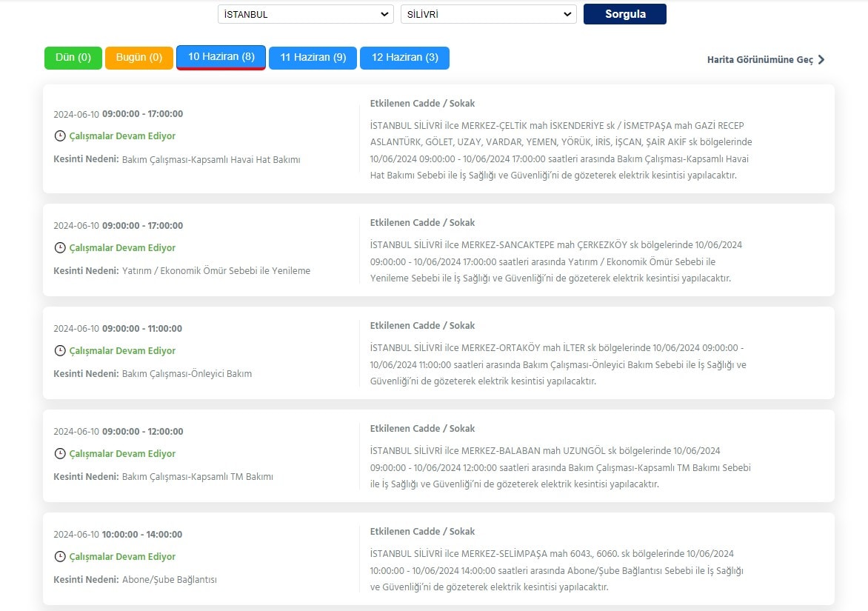Click '2024-06-10 10:00:00 - 14:00:00' time text
This screenshot has width=868, height=611.
(x=118, y=534)
